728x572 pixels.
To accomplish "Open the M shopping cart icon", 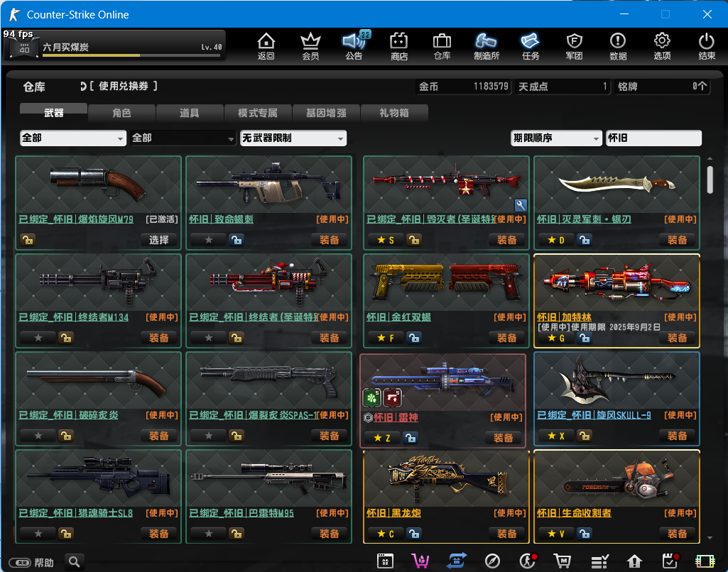I will pos(563,561).
